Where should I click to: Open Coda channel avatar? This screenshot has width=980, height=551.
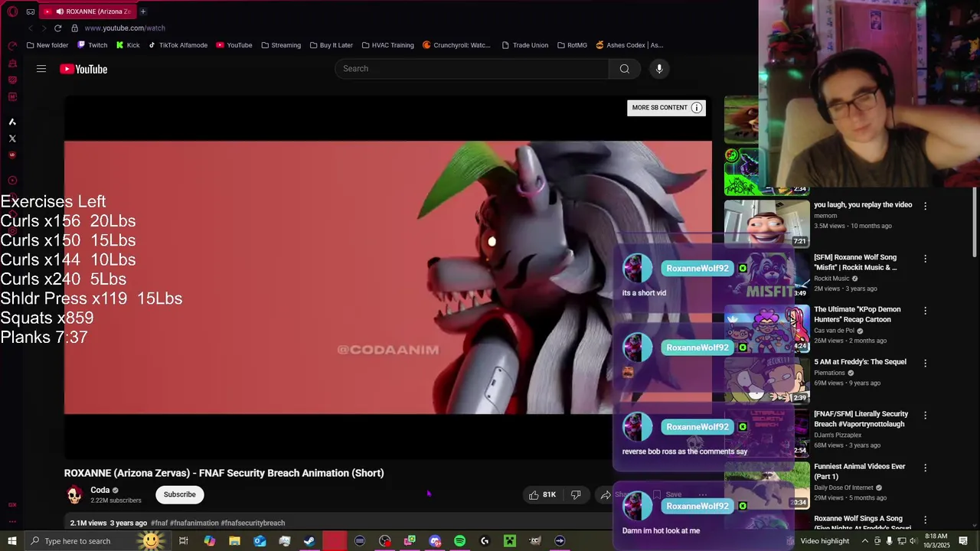74,495
